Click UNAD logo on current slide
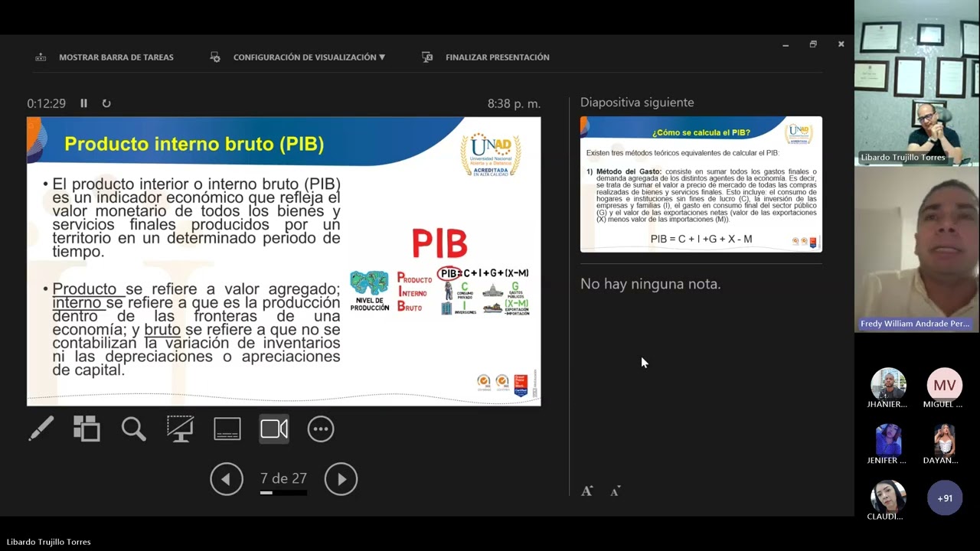The height and width of the screenshot is (551, 980). 491,155
